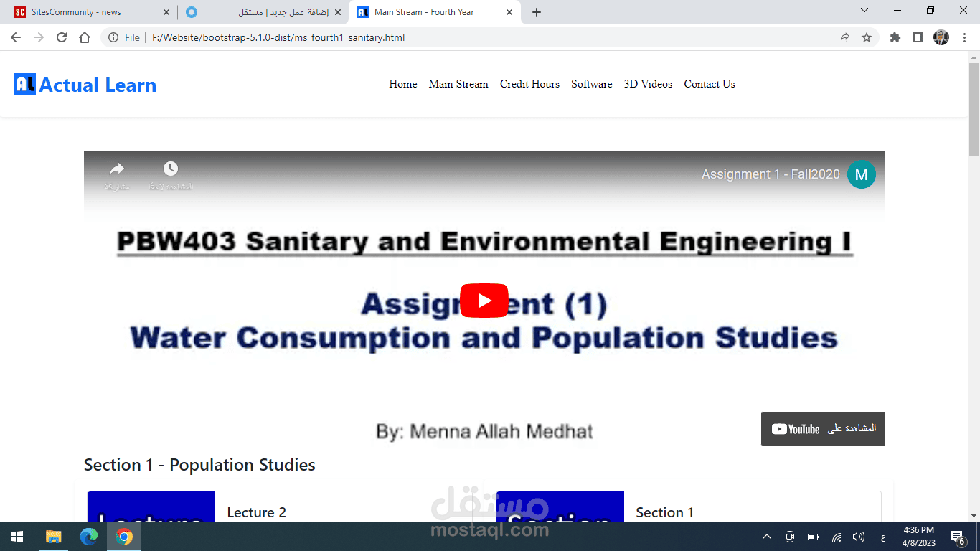Bookmark this page with star icon
Image resolution: width=980 pixels, height=551 pixels.
coord(867,37)
